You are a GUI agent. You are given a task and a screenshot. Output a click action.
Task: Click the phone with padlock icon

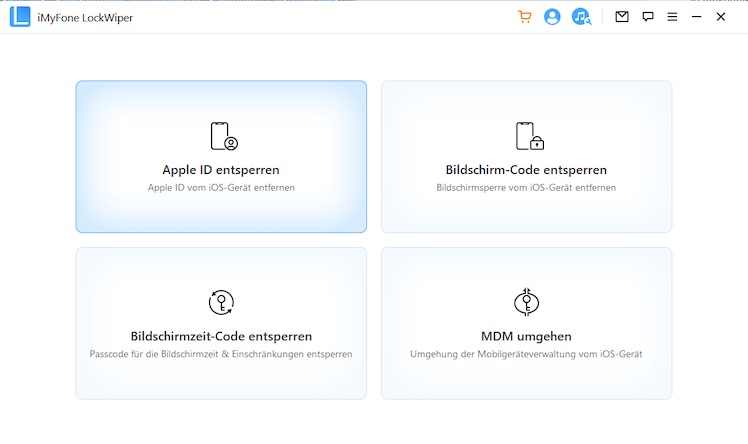click(528, 136)
